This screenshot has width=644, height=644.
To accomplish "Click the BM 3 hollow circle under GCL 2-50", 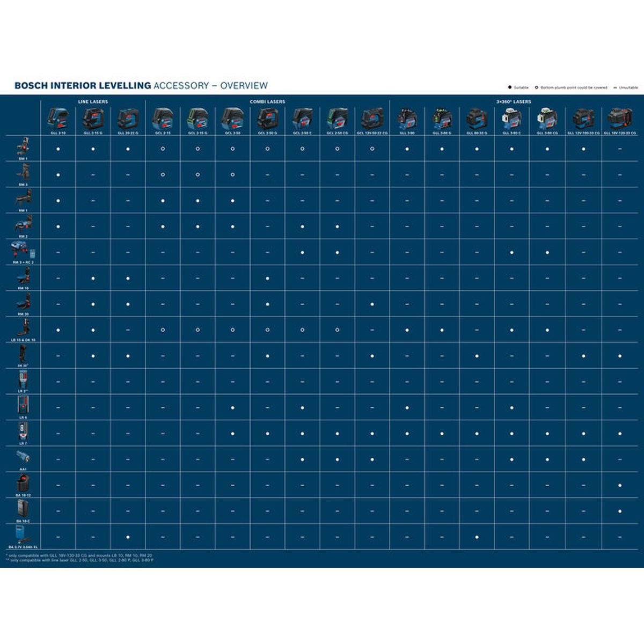I will 232,174.
